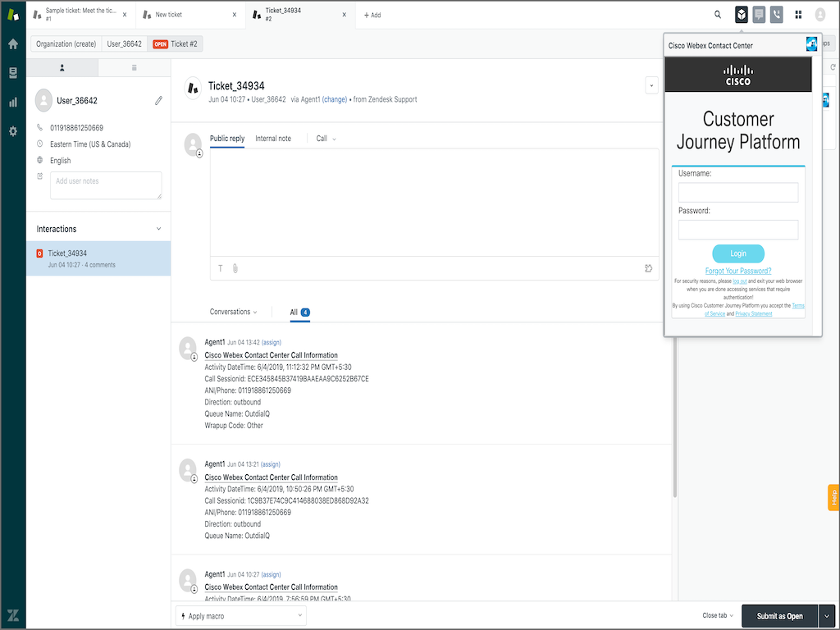
Task: Edit User_36642 with pencil icon
Action: point(158,101)
